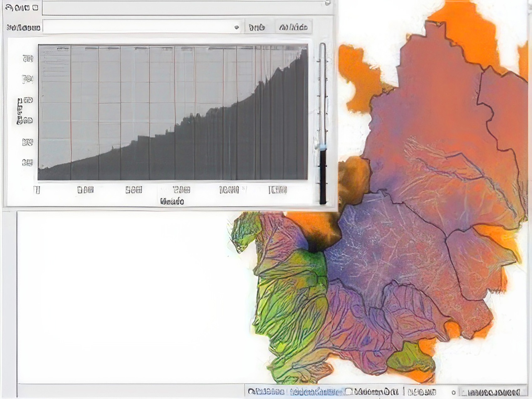Image resolution: width=532 pixels, height=399 pixels.
Task: Click the vertical slider handle beside the chart
Action: (x=323, y=146)
